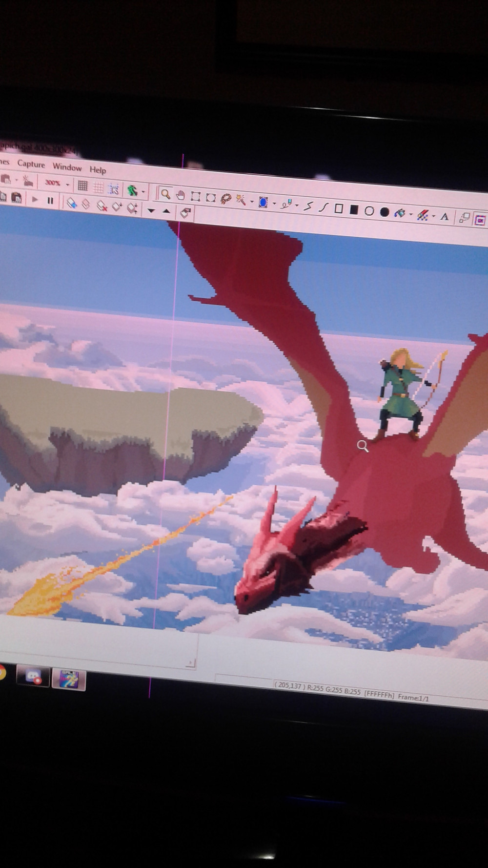Select the elliptical selection tool
The width and height of the screenshot is (488, 868).
[210, 198]
